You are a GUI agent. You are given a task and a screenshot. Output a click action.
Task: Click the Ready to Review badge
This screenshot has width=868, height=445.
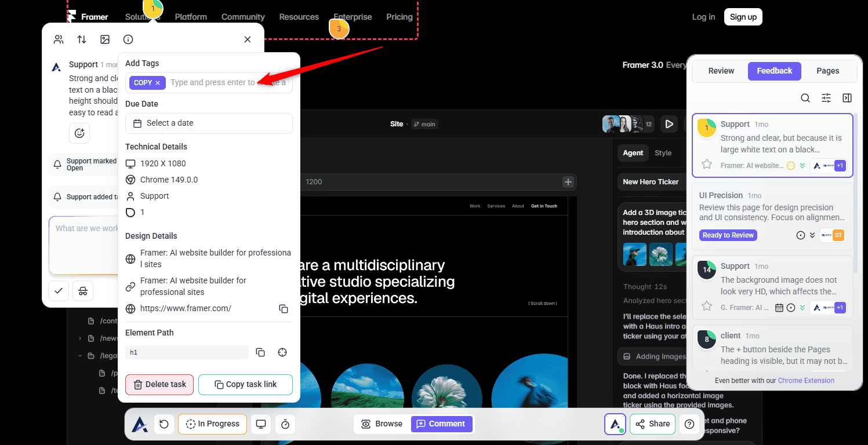point(728,235)
